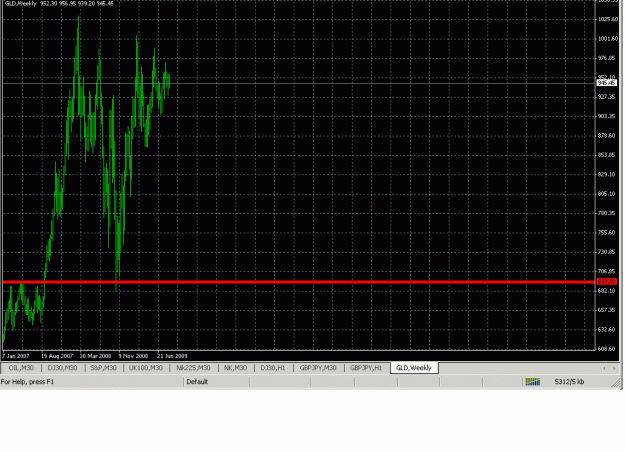The width and height of the screenshot is (625, 452).
Task: Click the GLD,Weekly OHLC chart header
Action: [59, 4]
